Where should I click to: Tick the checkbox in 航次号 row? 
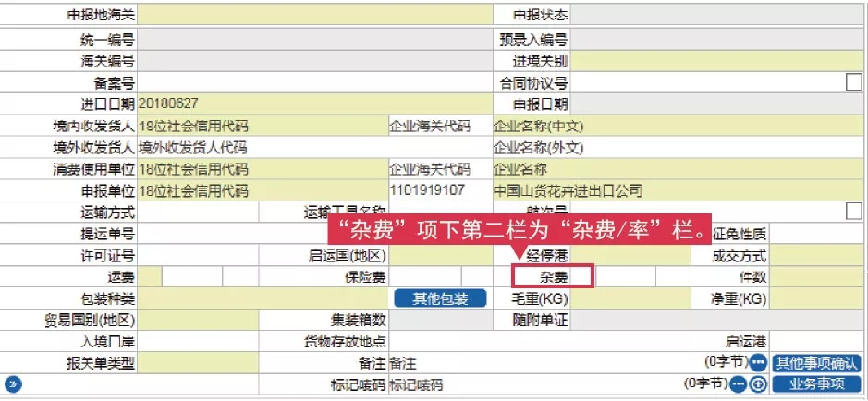[853, 212]
